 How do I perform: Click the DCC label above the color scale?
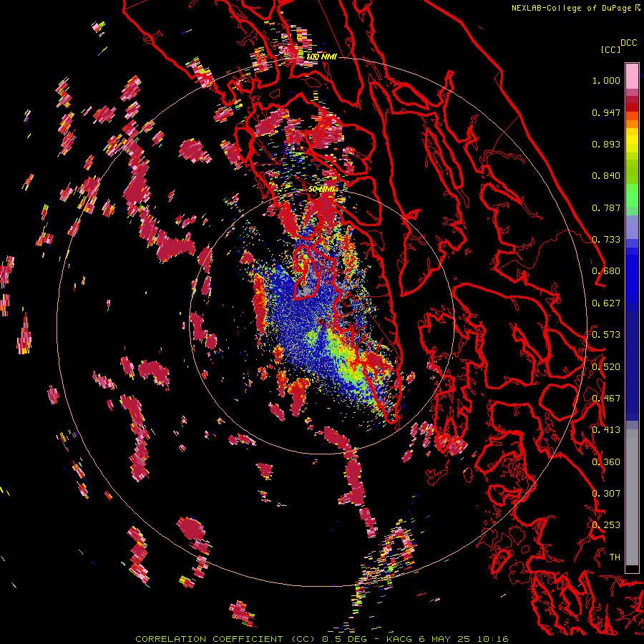click(x=628, y=43)
